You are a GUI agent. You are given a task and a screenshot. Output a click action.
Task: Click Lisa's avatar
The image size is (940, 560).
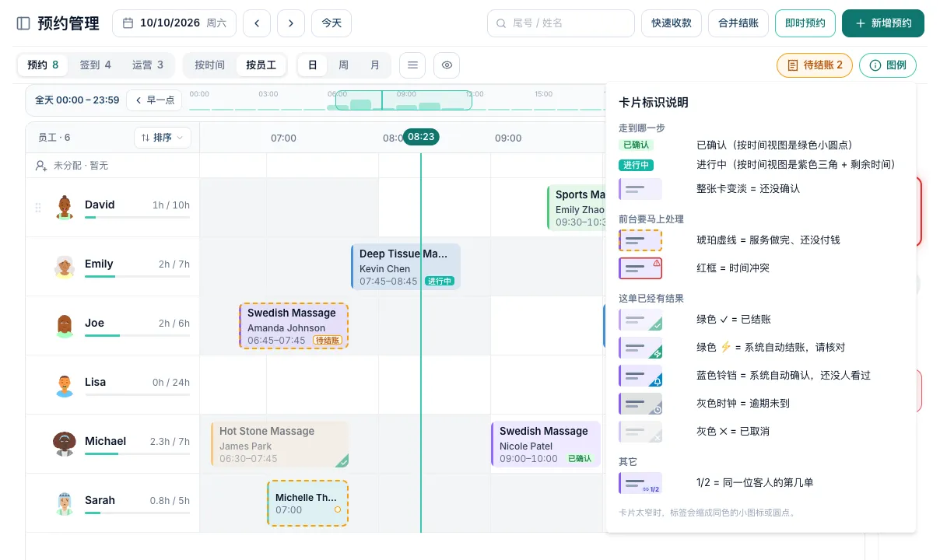65,385
